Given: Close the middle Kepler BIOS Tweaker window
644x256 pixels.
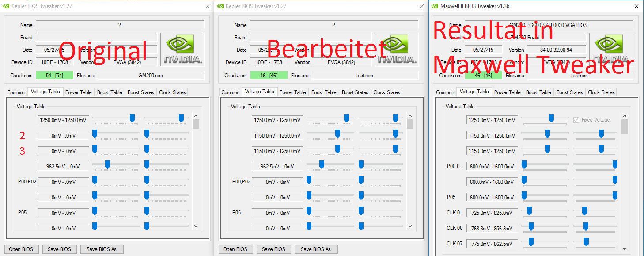Looking at the screenshot, I should (422, 6).
